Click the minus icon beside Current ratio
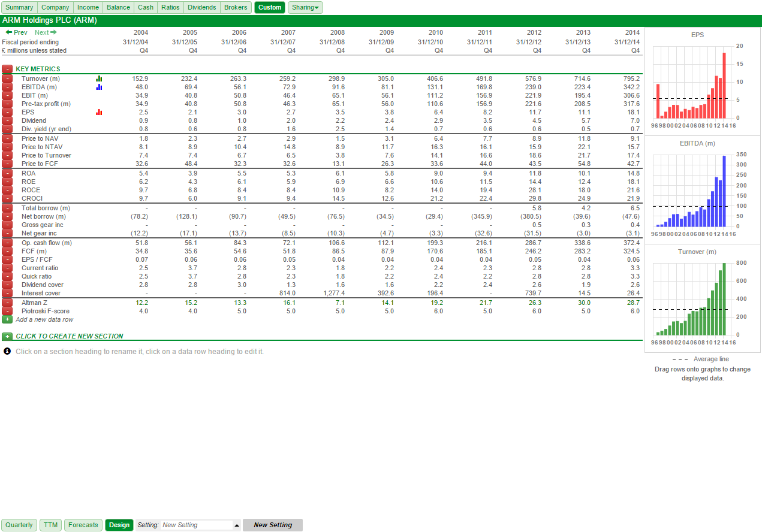Screen dimensions: 762x532 pyautogui.click(x=7, y=268)
